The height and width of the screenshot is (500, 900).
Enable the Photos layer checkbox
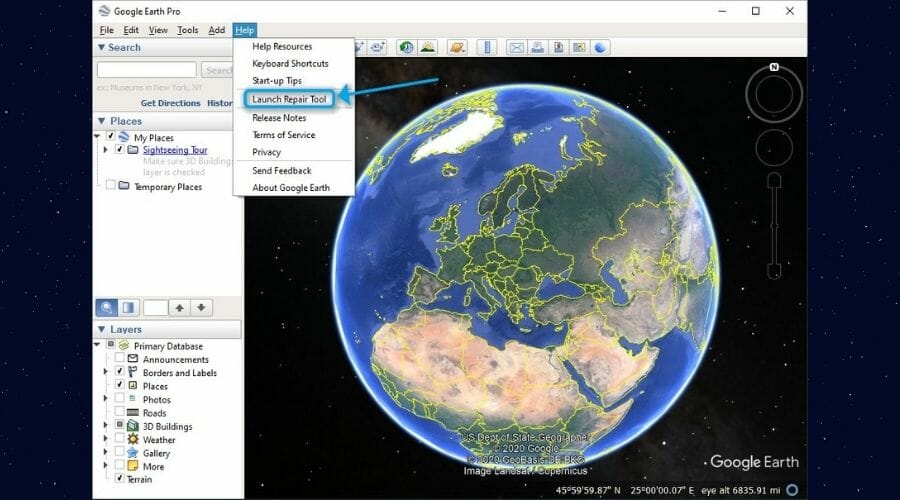click(119, 398)
